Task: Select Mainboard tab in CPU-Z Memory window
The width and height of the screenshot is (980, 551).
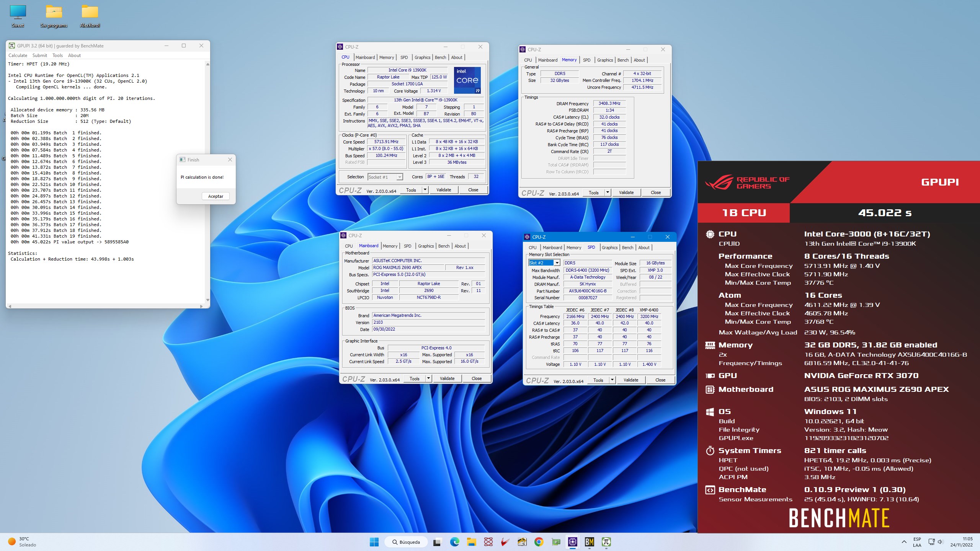Action: [547, 60]
